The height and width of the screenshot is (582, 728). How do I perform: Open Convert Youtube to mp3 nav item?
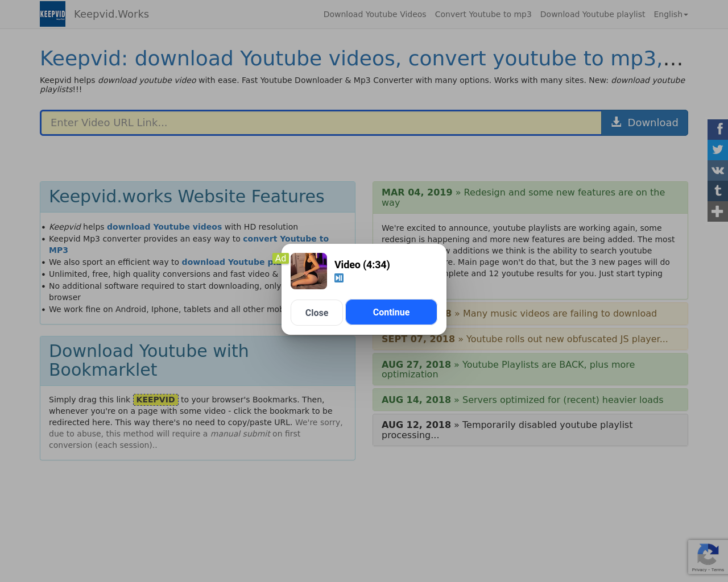[483, 14]
